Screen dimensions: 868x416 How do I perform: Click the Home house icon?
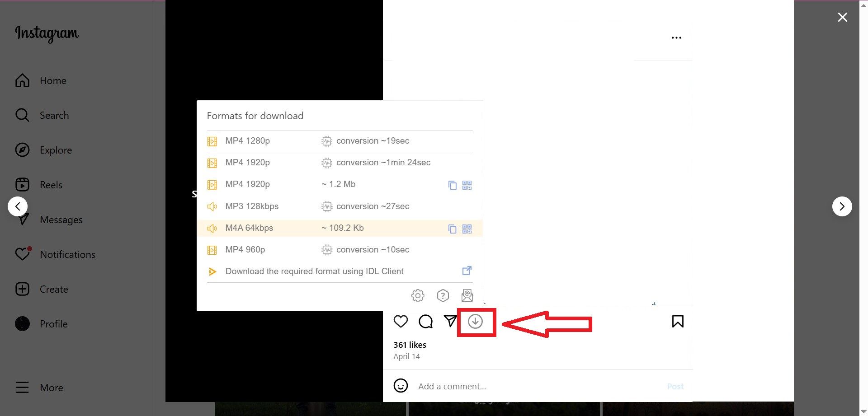coord(22,80)
